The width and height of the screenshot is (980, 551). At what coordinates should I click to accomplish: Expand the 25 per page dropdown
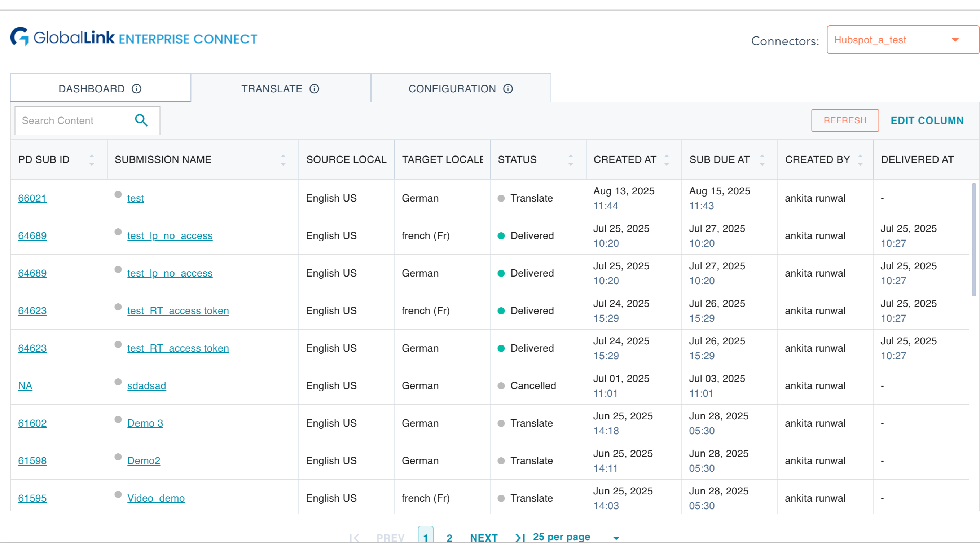(616, 537)
